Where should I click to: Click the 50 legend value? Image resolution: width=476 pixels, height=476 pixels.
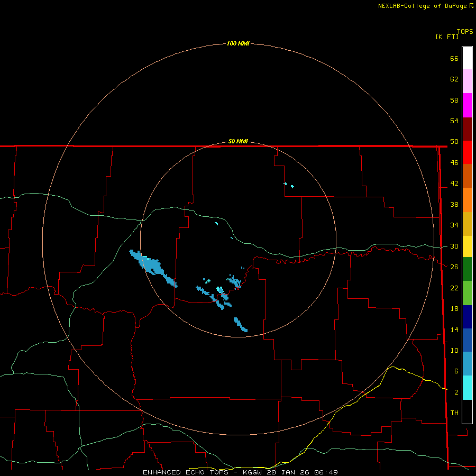coord(454,141)
